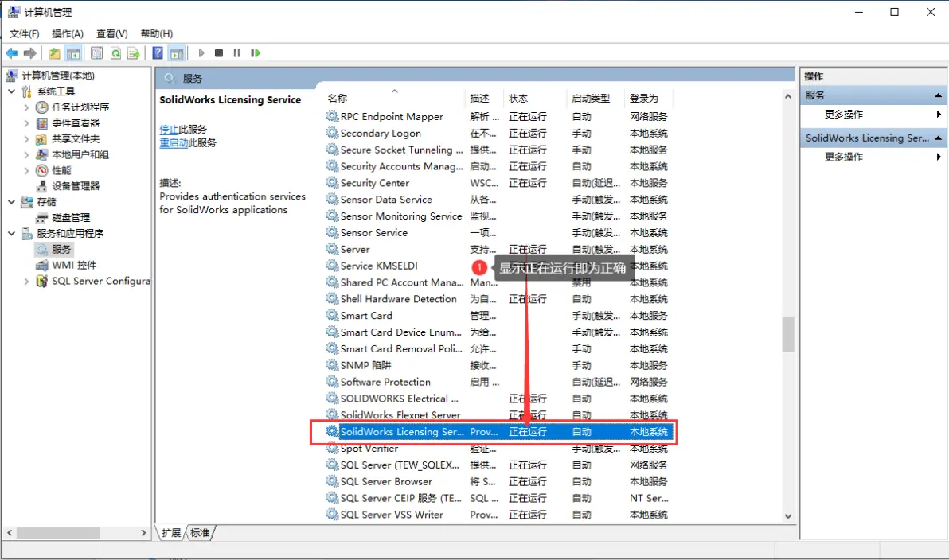This screenshot has height=560, width=949.
Task: Switch to the 标准 tab
Action: 201,533
